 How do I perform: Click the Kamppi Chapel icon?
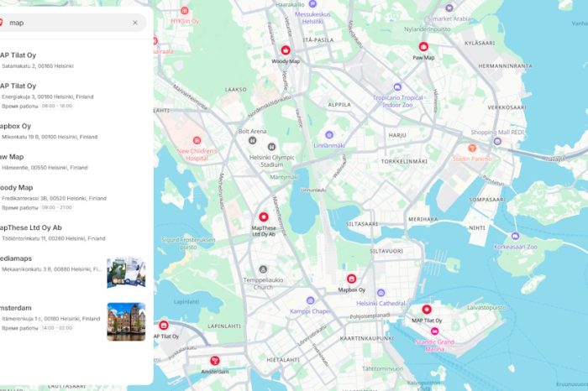[310, 300]
